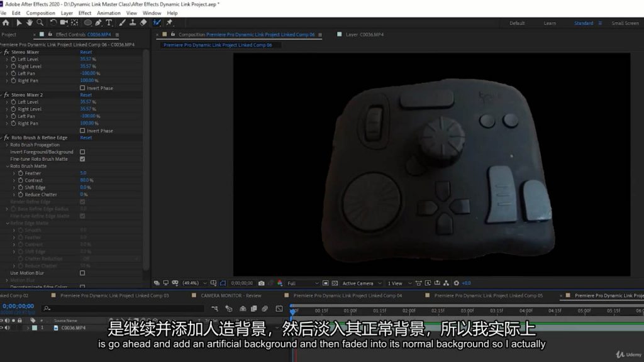Select the Puppet Pin tool
The width and height of the screenshot is (644, 362).
[x=169, y=23]
